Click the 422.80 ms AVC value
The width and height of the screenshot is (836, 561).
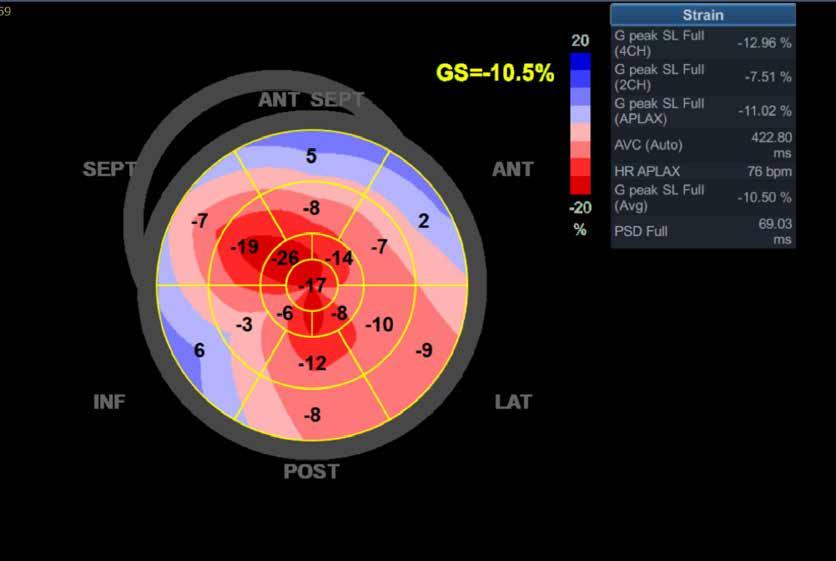(x=771, y=145)
